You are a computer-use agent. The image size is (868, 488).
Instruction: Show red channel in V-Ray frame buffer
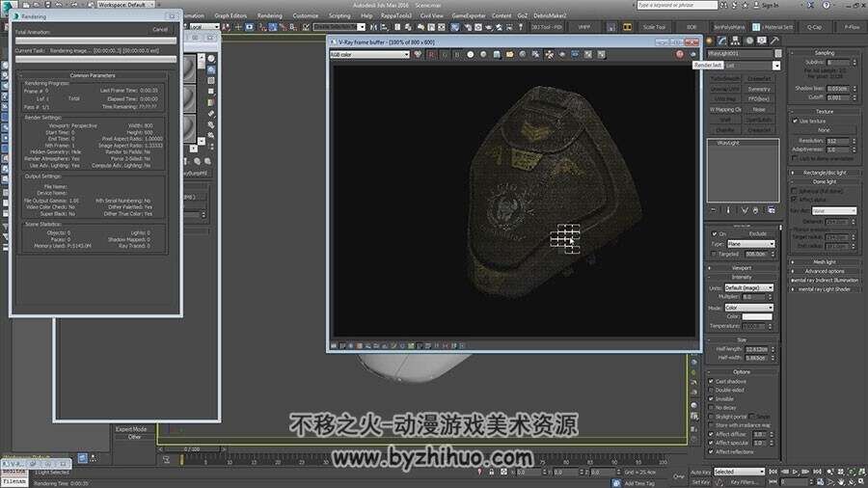431,54
